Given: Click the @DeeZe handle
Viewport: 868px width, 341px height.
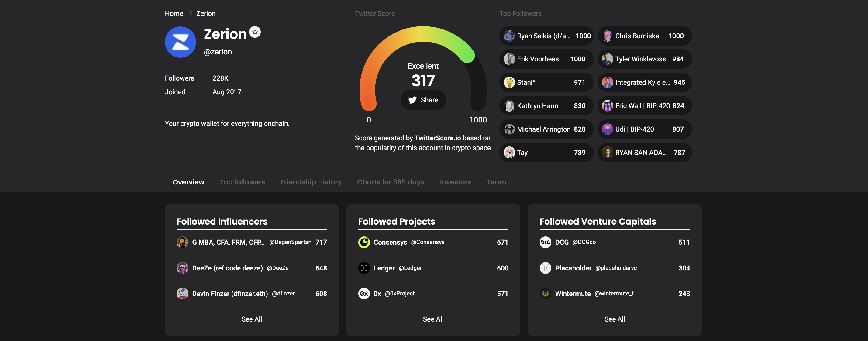Looking at the screenshot, I should pos(278,268).
